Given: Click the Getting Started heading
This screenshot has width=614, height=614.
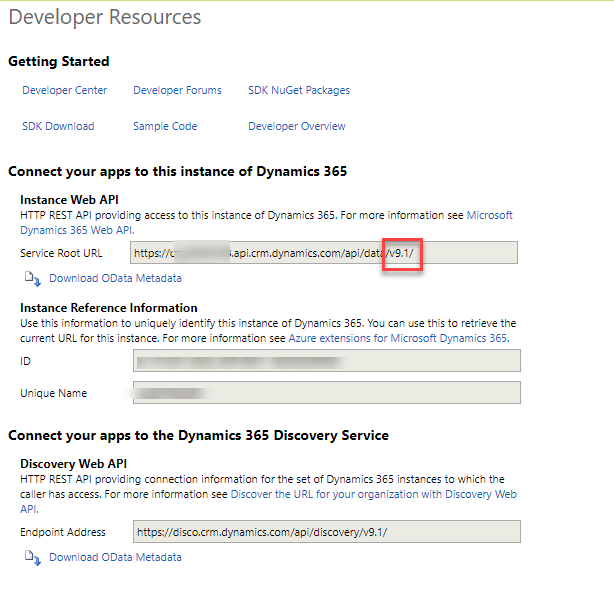Looking at the screenshot, I should coord(59,61).
